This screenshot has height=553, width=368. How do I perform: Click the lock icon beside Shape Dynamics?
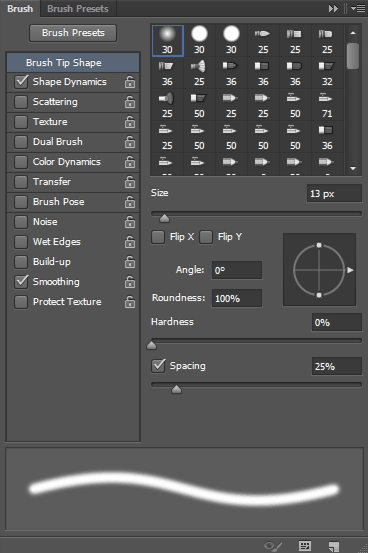(130, 82)
